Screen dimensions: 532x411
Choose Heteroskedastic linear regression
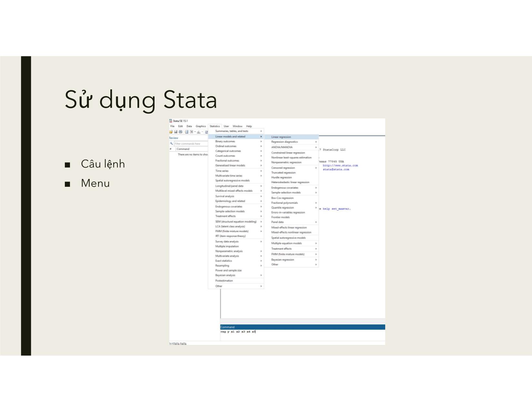coord(291,182)
